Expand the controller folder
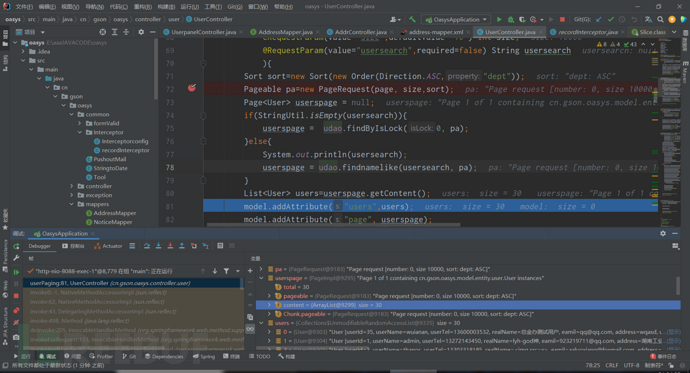 [x=72, y=186]
